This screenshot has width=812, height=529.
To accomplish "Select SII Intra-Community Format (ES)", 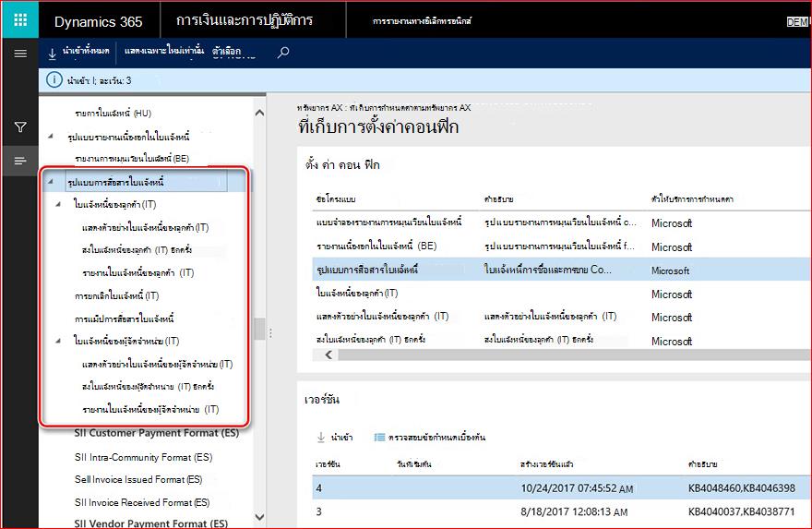I will 143,458.
